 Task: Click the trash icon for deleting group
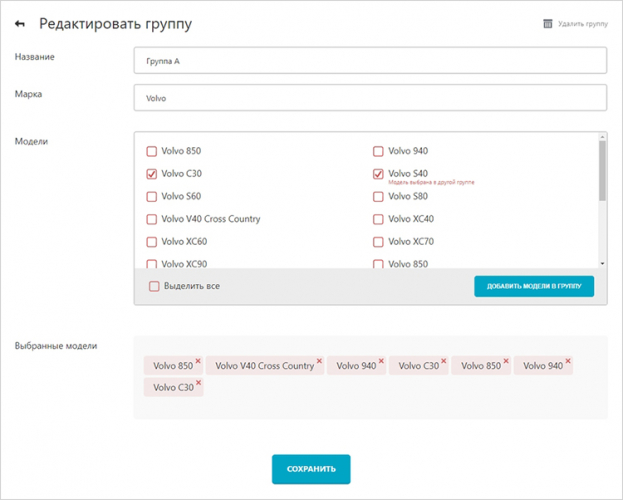(x=548, y=24)
